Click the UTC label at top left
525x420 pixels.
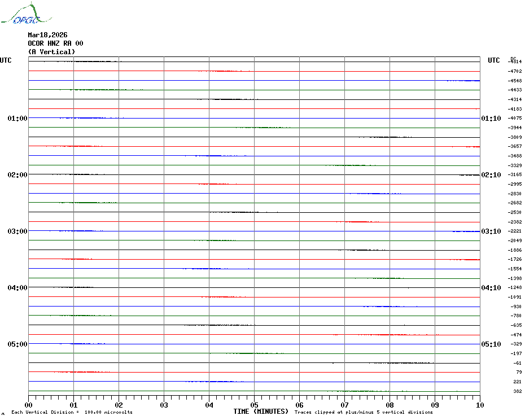click(x=6, y=60)
